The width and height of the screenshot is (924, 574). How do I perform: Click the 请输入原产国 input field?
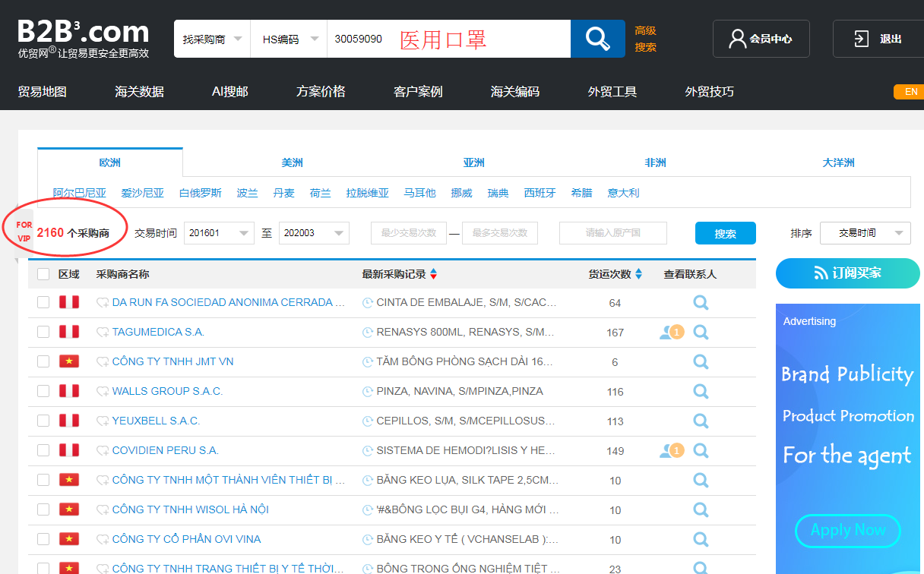pyautogui.click(x=613, y=233)
